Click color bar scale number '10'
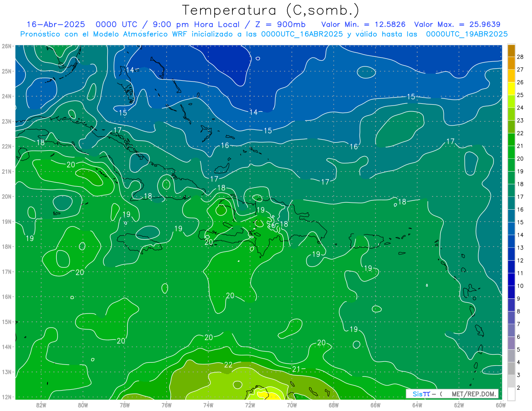Screen dimensions: 532x411 [520, 286]
